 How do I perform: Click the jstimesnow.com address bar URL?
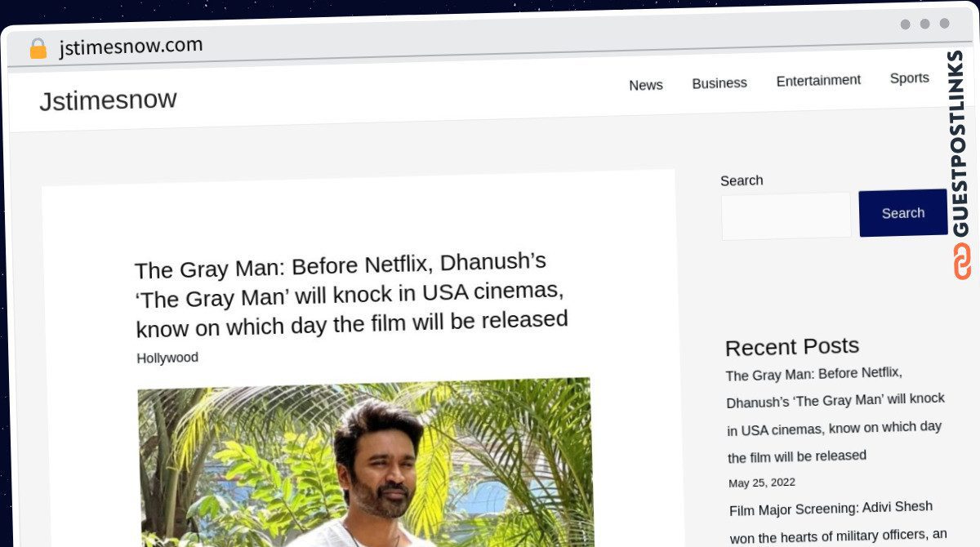(x=131, y=47)
